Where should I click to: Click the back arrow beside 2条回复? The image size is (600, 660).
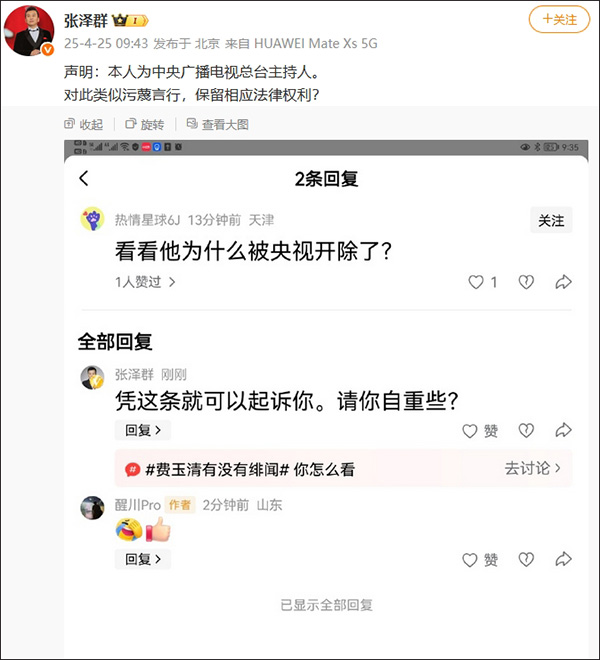(84, 179)
